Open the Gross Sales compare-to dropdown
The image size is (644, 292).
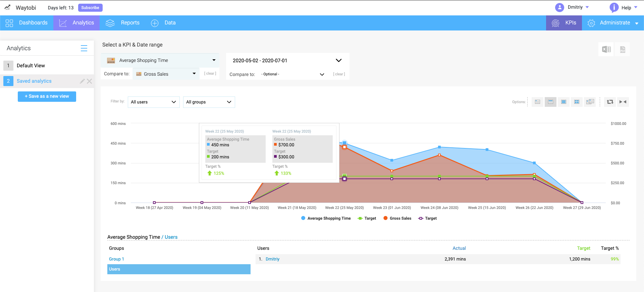tap(166, 74)
